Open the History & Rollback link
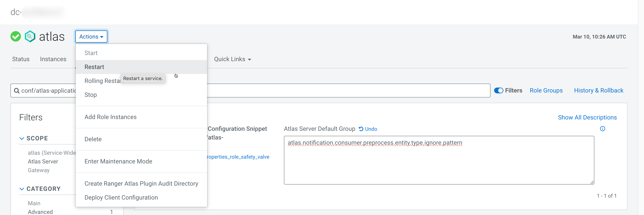The image size is (644, 215). pos(598,91)
